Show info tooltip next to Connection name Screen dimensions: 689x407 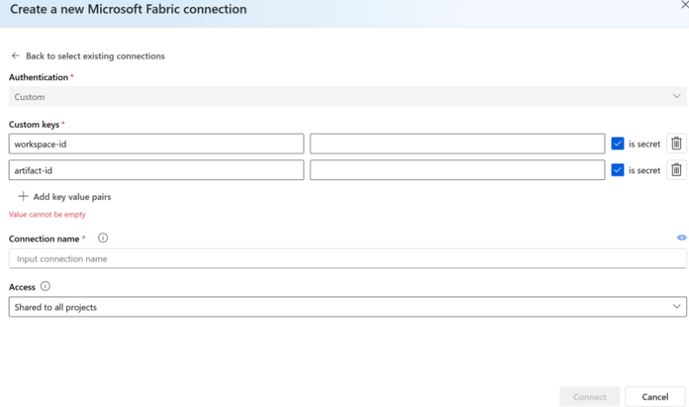click(103, 238)
